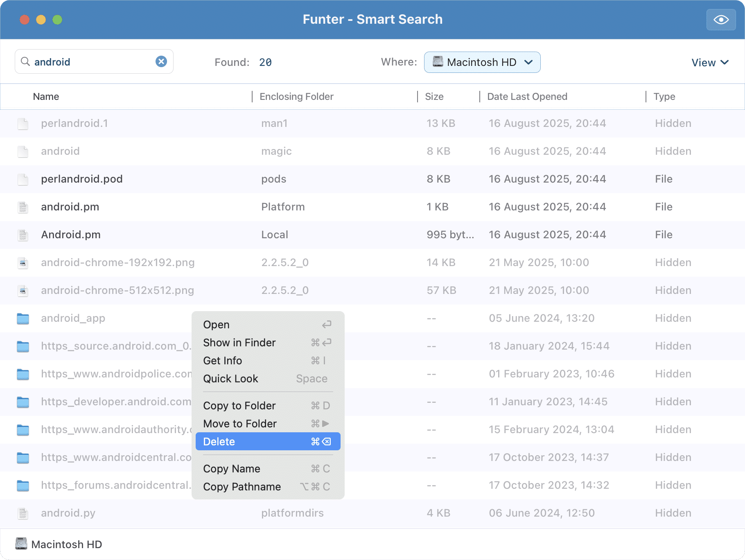Image resolution: width=745 pixels, height=560 pixels.
Task: Click the magnifying glass search icon
Action: [x=25, y=61]
